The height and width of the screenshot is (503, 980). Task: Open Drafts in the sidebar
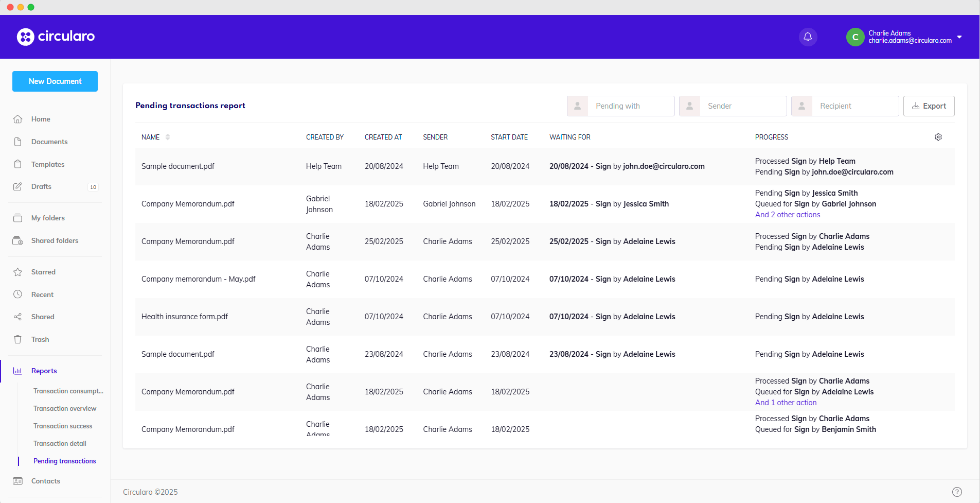click(x=41, y=186)
